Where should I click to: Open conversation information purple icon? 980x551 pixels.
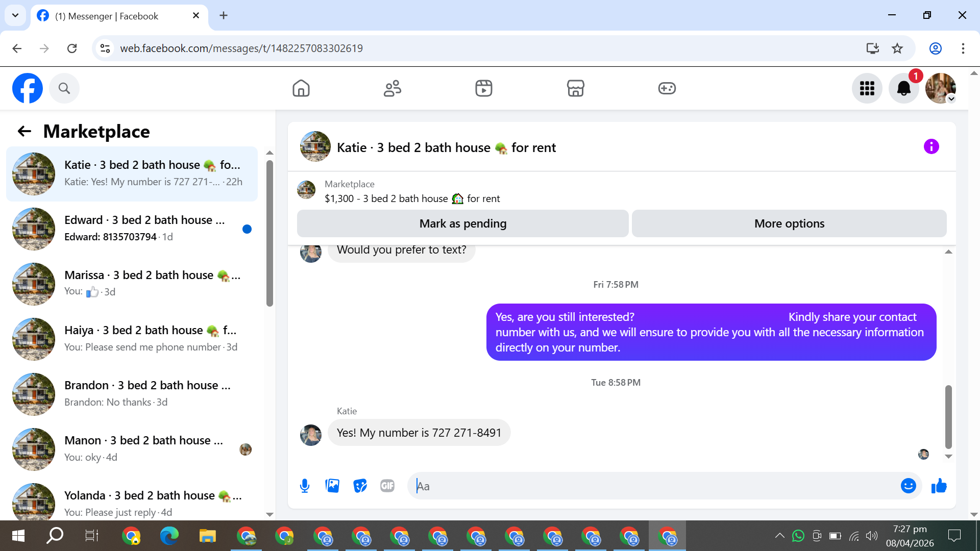tap(931, 147)
